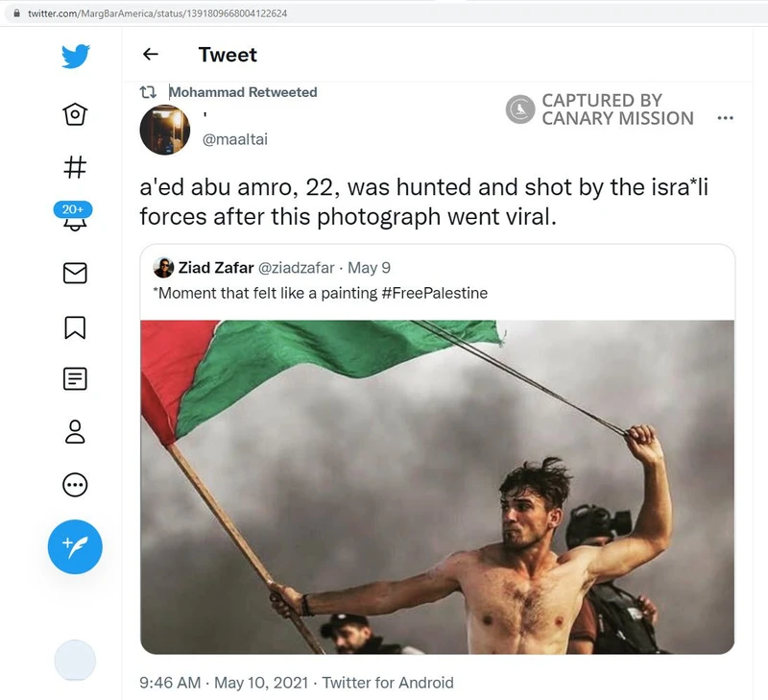View saved Bookmarks
The image size is (768, 700).
tap(75, 326)
